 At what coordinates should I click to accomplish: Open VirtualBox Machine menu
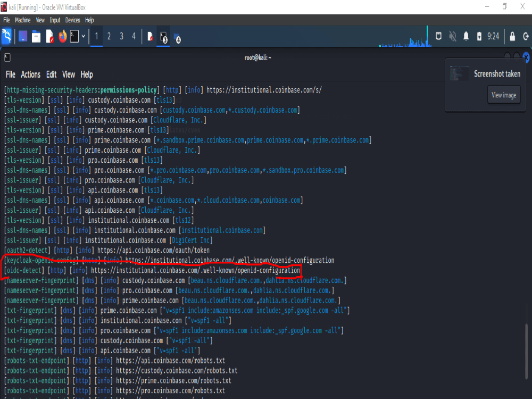(23, 20)
